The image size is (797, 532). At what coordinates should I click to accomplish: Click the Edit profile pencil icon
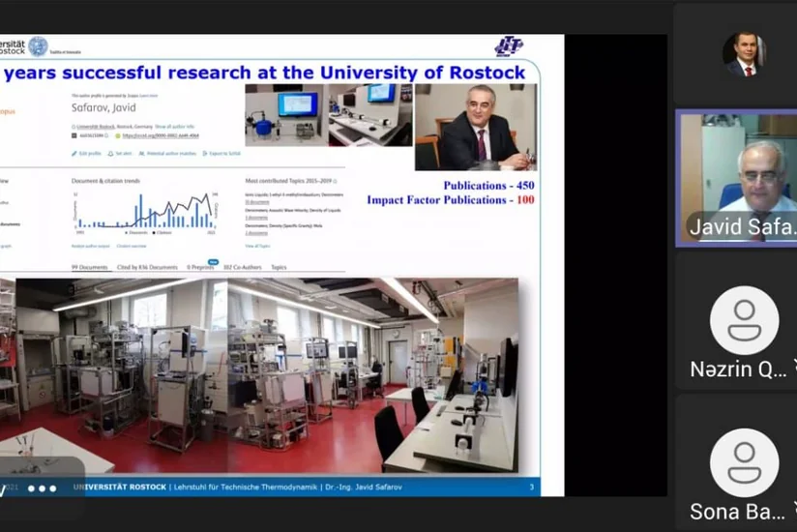74,154
